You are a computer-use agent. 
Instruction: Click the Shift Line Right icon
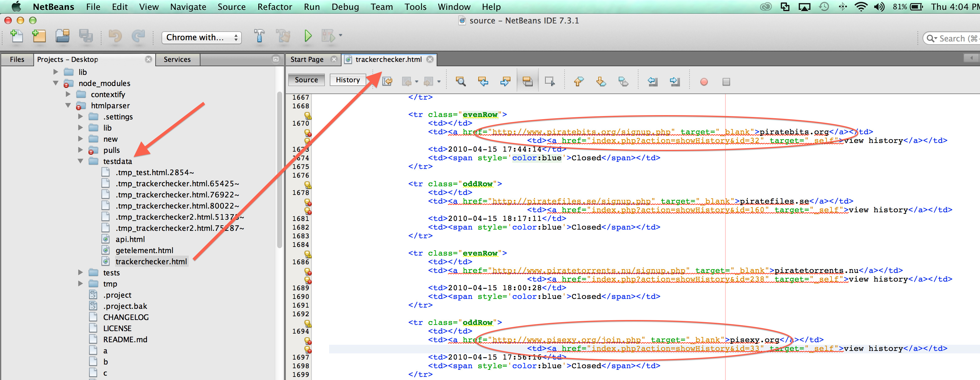click(x=675, y=81)
